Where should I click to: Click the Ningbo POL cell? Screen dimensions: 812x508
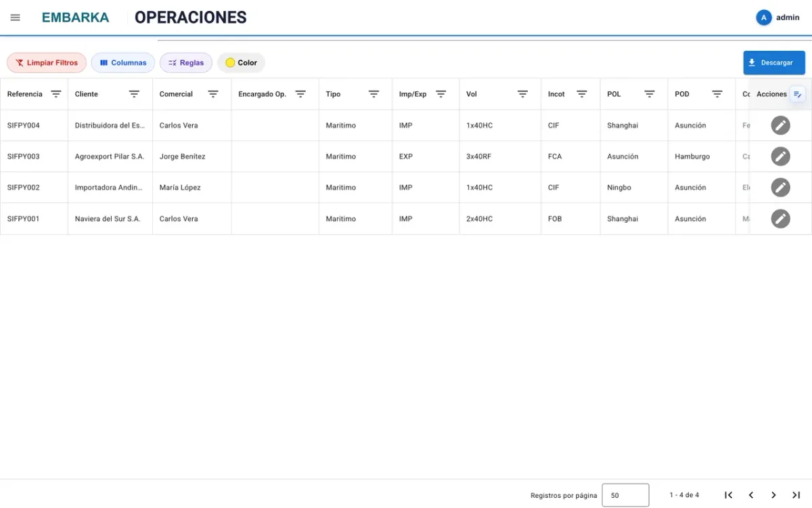634,188
